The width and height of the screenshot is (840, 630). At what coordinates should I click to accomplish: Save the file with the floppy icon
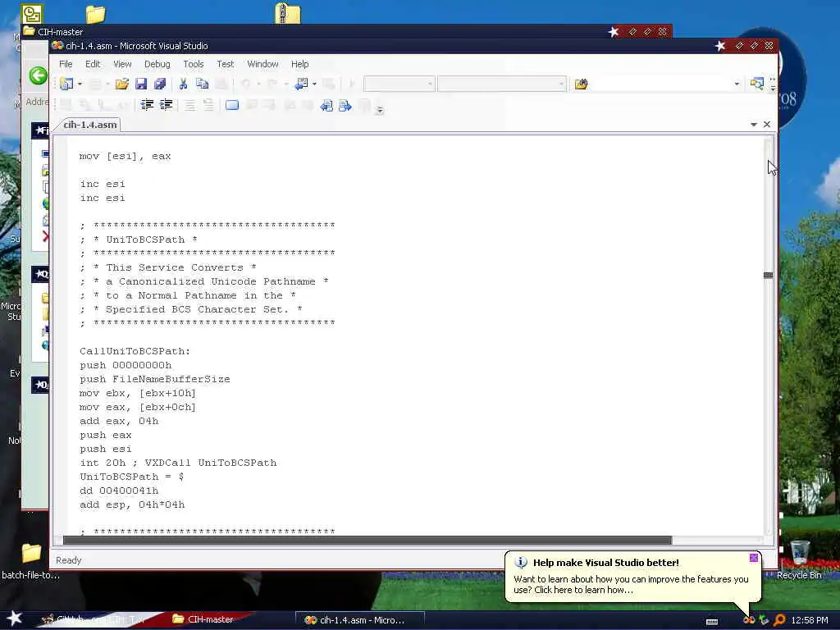pos(141,84)
